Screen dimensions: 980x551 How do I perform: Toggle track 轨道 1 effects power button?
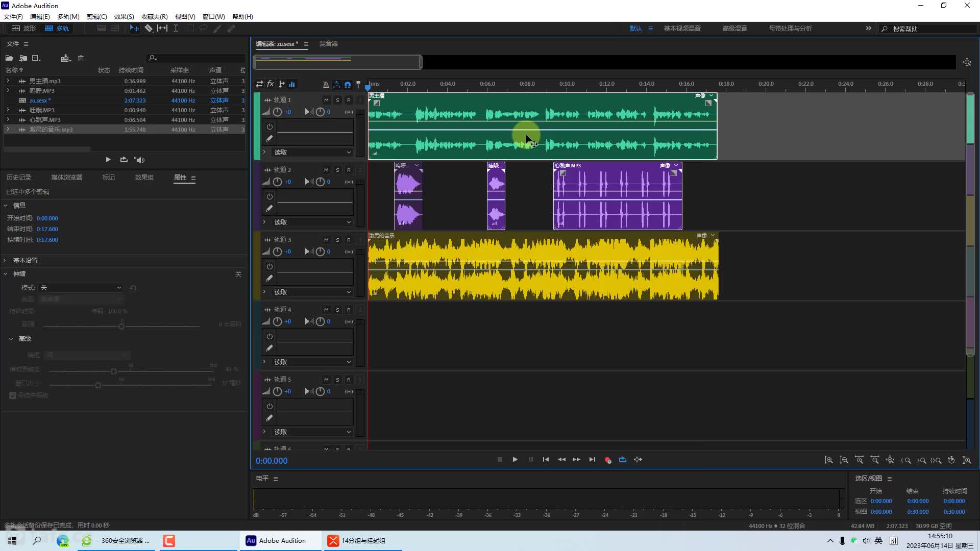(269, 127)
